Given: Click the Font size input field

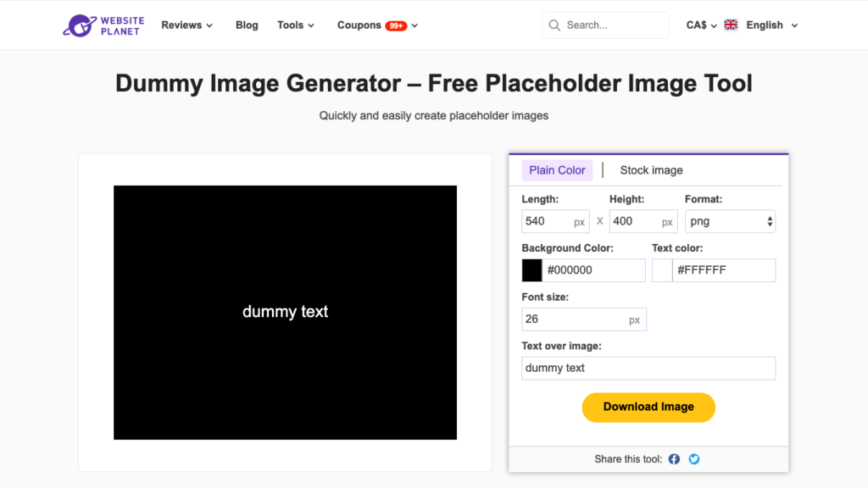Looking at the screenshot, I should 583,319.
